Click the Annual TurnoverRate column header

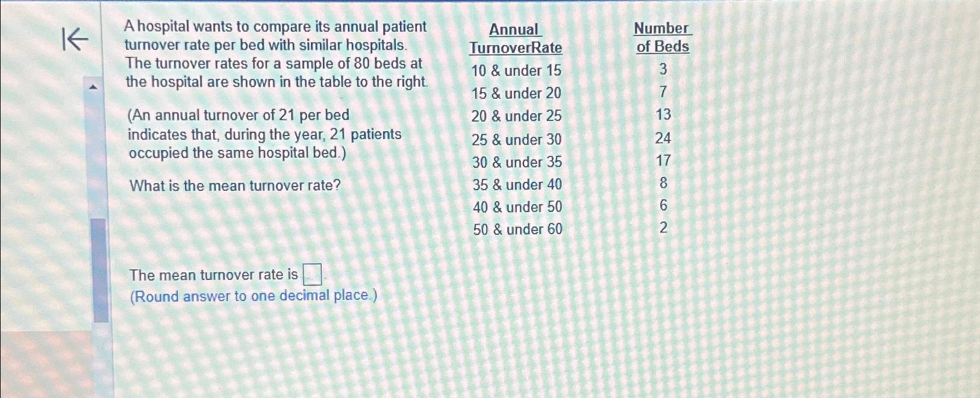point(516,39)
